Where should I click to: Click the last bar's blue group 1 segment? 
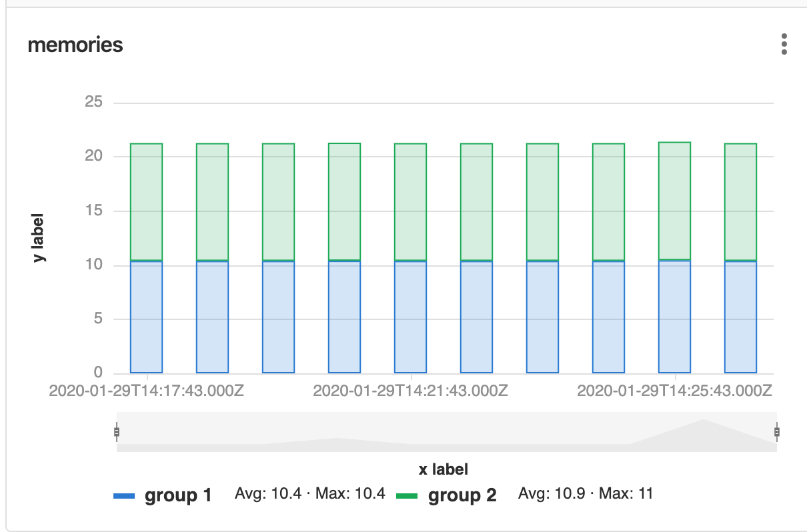coord(740,317)
